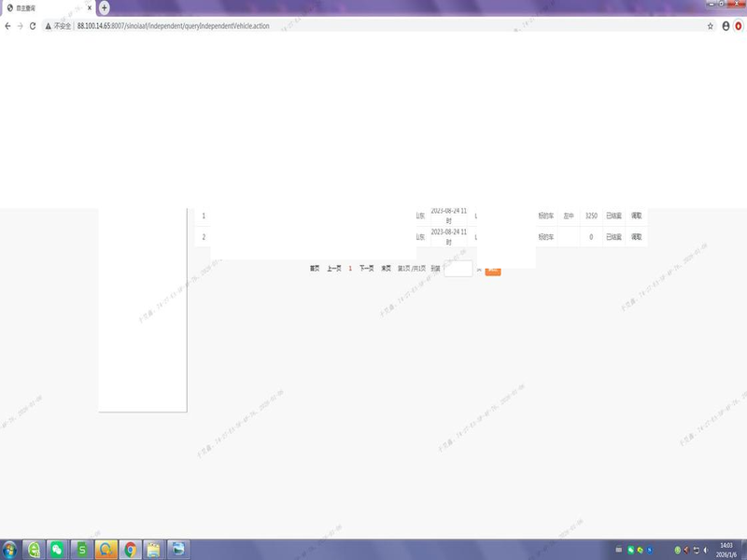Open Google Chrome from the taskbar
This screenshot has width=747, height=560.
[130, 549]
